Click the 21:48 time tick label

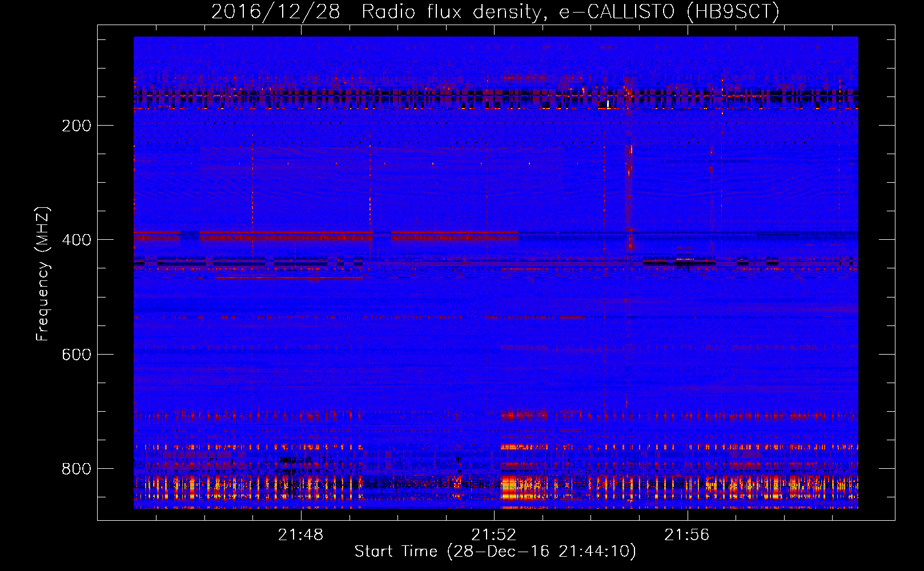pos(300,535)
